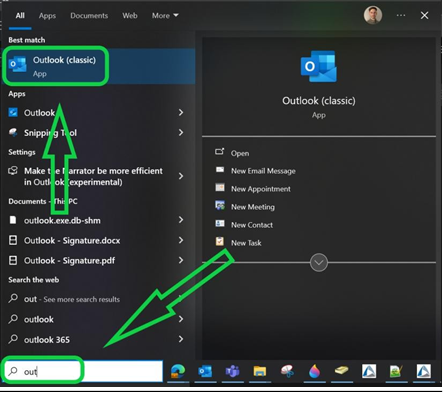Close the search panel with X
This screenshot has height=395, width=447.
pyautogui.click(x=424, y=15)
